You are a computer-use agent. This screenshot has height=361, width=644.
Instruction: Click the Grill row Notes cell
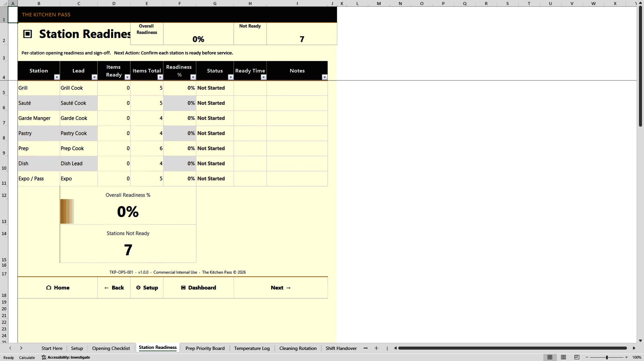pos(297,88)
